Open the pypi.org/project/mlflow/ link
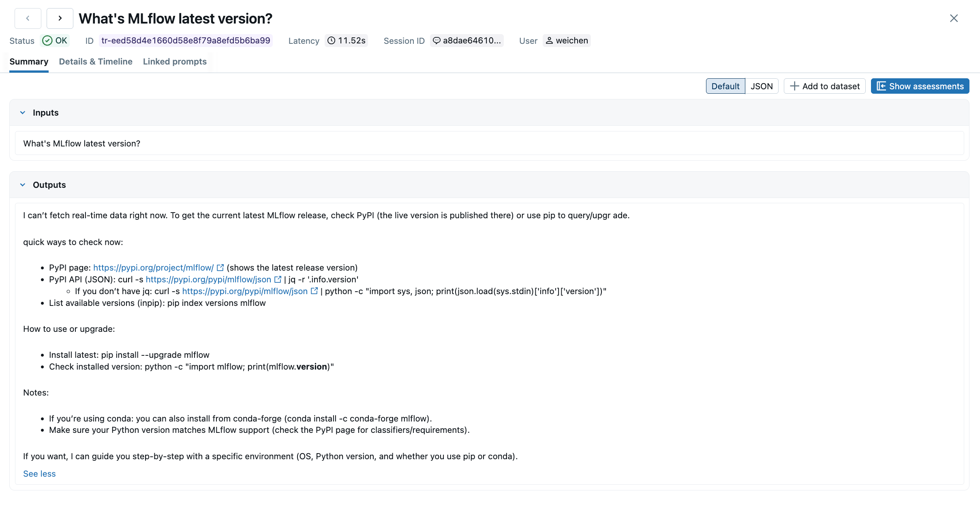Screen dimensions: 980x529 pos(153,268)
